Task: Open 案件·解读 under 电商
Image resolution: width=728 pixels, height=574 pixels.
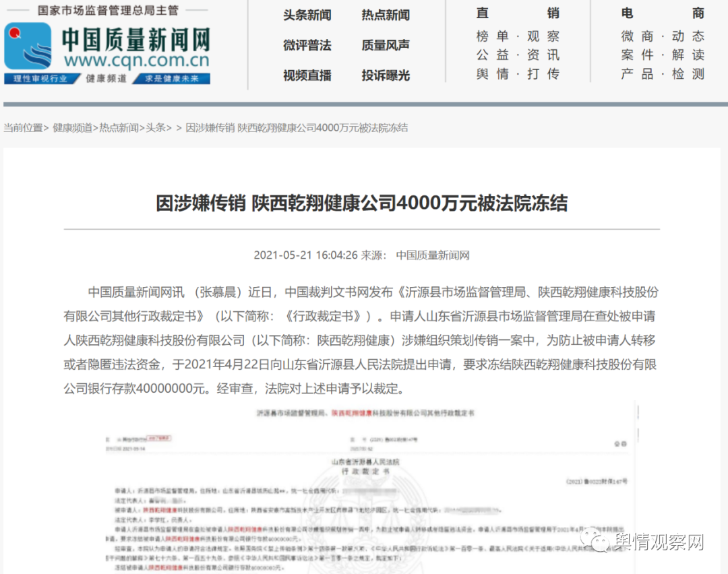Action: coord(663,55)
